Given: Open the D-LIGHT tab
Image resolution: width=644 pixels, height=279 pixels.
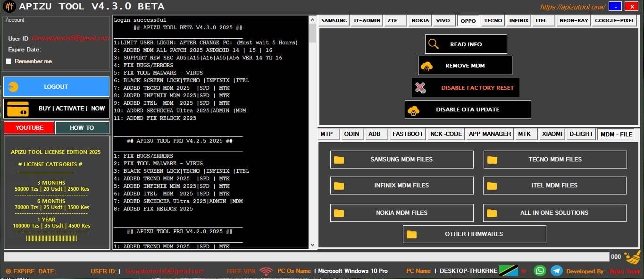Looking at the screenshot, I should tap(581, 134).
